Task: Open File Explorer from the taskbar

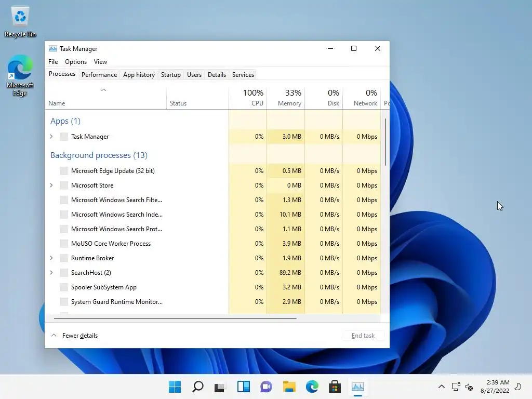Action: coord(289,387)
